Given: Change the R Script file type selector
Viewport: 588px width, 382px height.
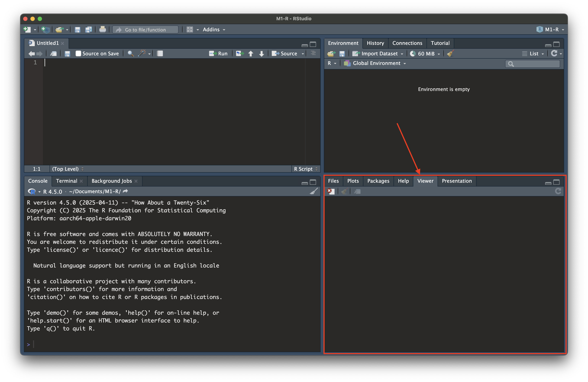Looking at the screenshot, I should coord(306,169).
